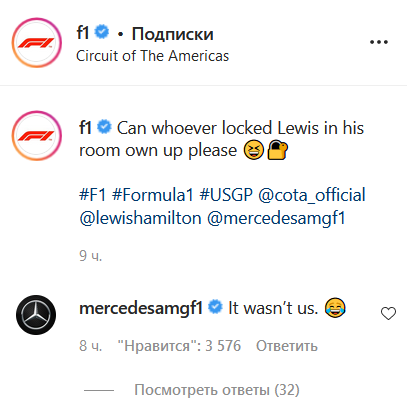Image resolution: width=407 pixels, height=417 pixels.
Task: Click the f1 username in caption
Action: [x=85, y=128]
